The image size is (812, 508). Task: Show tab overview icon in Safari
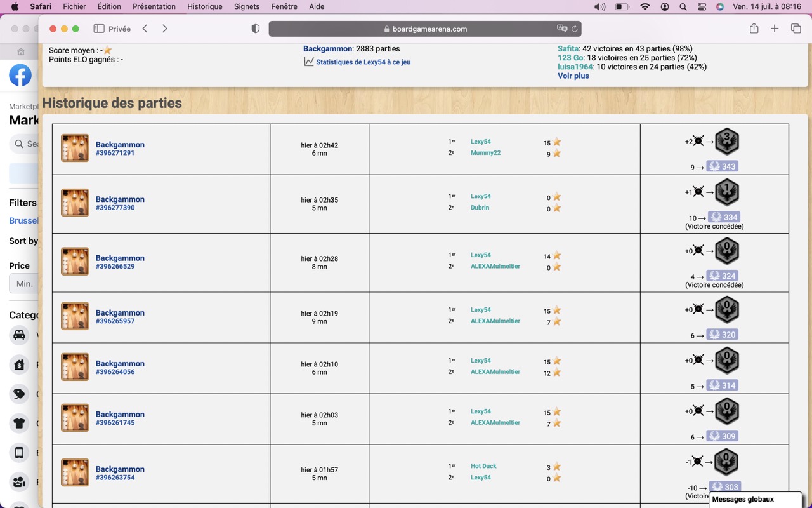(796, 29)
